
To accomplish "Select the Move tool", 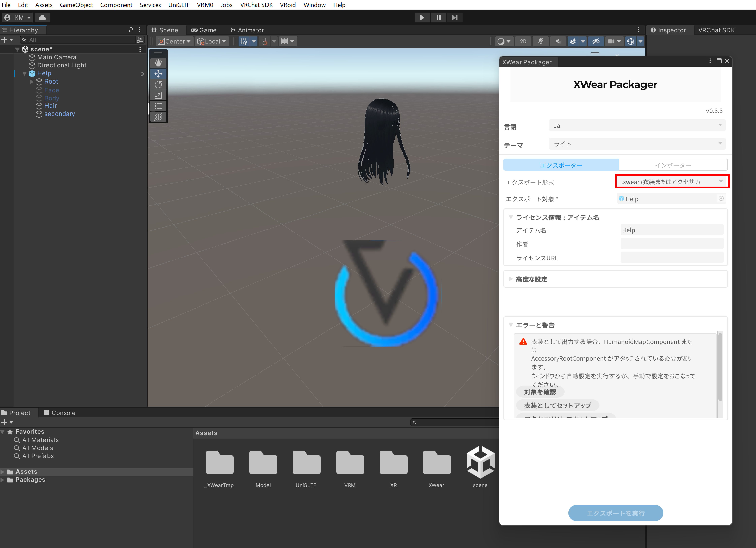I will coord(158,74).
